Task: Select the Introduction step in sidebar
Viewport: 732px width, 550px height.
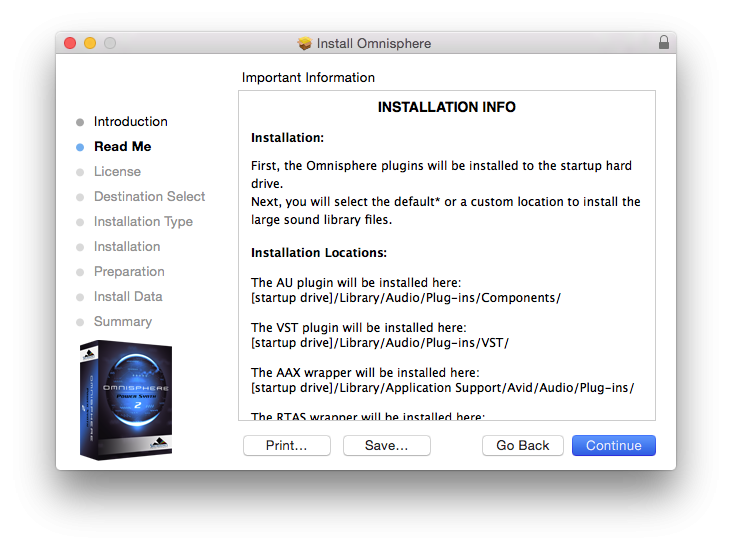Action: [130, 121]
